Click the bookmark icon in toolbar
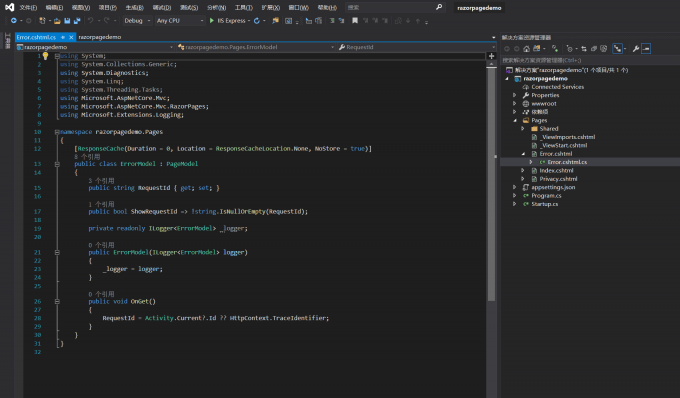This screenshot has width=680, height=398. point(355,20)
